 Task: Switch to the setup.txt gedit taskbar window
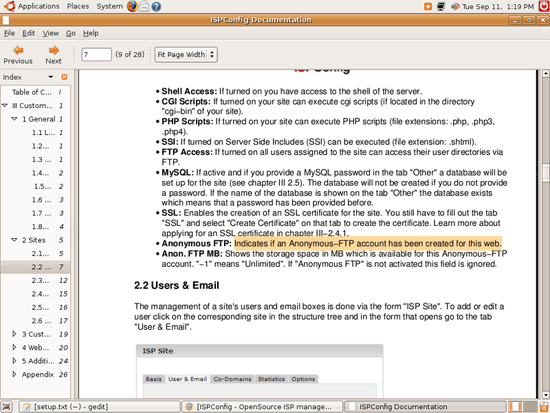click(x=99, y=407)
